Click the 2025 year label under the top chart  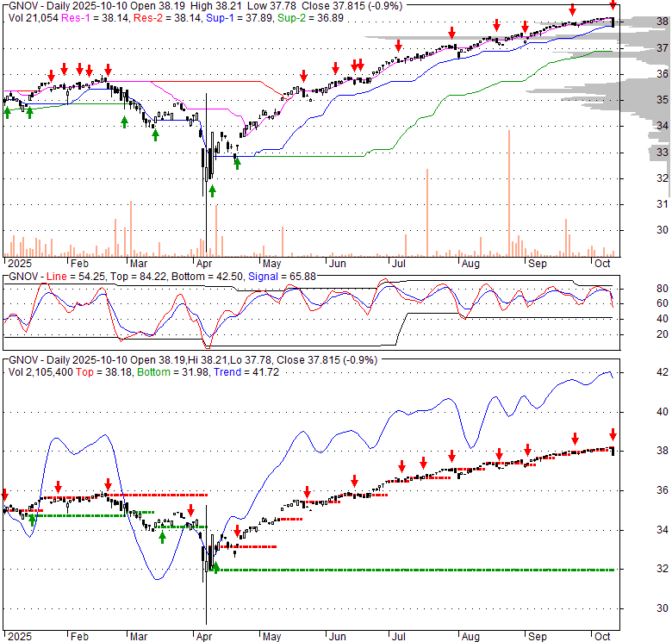click(x=16, y=263)
